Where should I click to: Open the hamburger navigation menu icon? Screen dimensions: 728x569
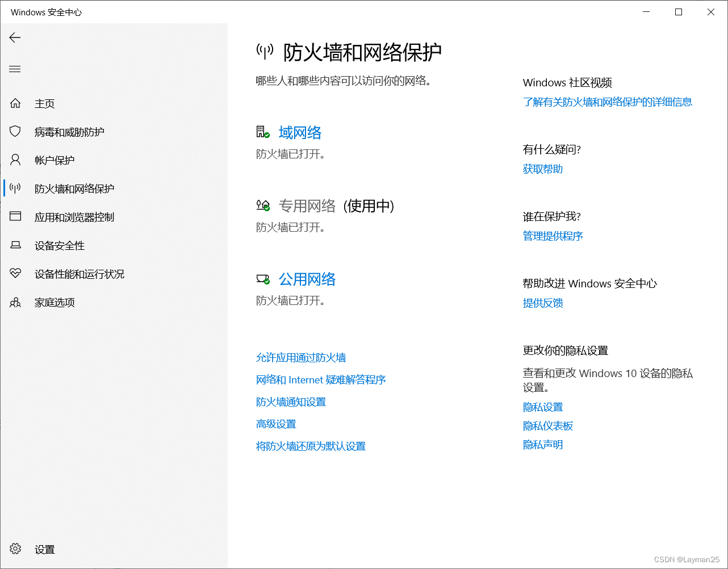15,69
